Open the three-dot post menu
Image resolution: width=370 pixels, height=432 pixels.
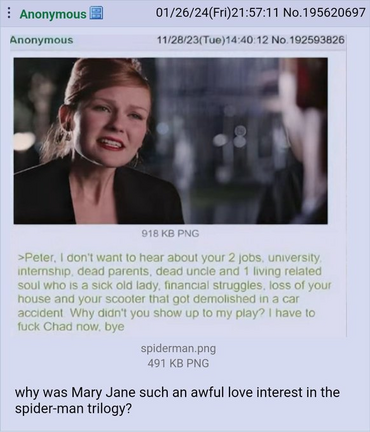(x=9, y=14)
